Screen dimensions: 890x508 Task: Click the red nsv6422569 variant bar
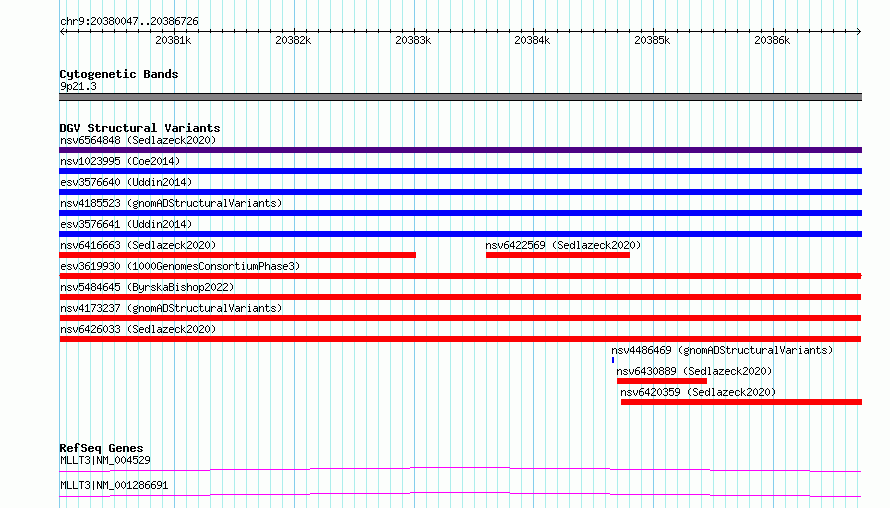(x=558, y=255)
